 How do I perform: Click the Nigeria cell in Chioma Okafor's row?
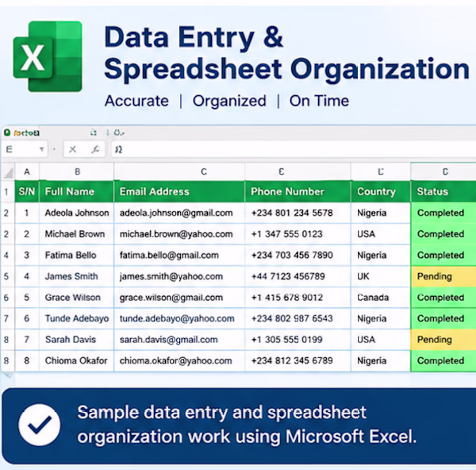[x=381, y=360]
